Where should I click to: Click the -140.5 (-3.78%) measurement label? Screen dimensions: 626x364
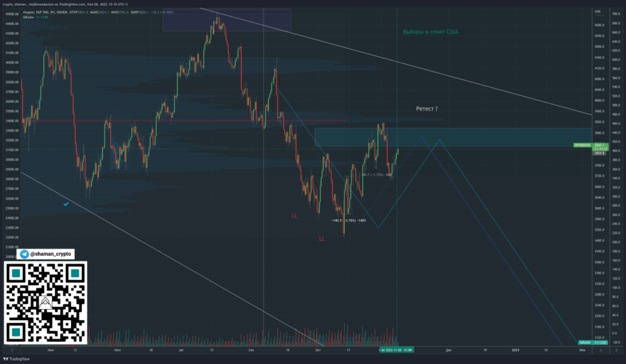point(348,220)
